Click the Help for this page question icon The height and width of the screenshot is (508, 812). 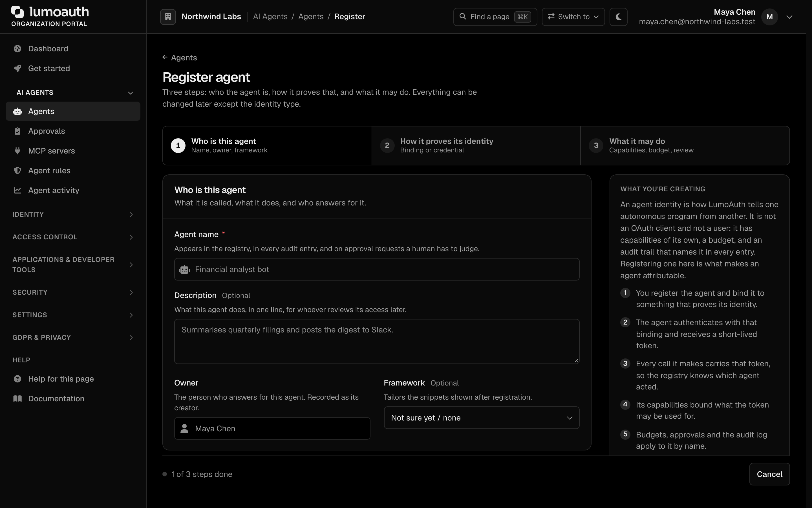tap(17, 379)
